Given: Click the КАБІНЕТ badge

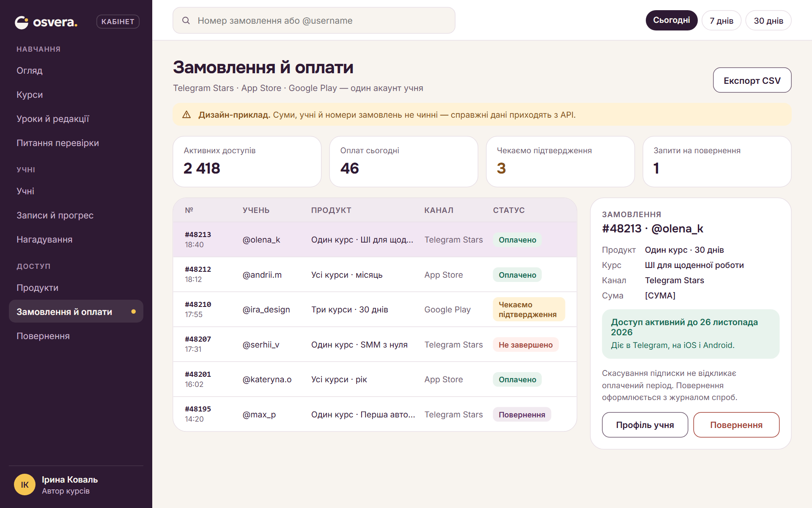Looking at the screenshot, I should coord(118,22).
